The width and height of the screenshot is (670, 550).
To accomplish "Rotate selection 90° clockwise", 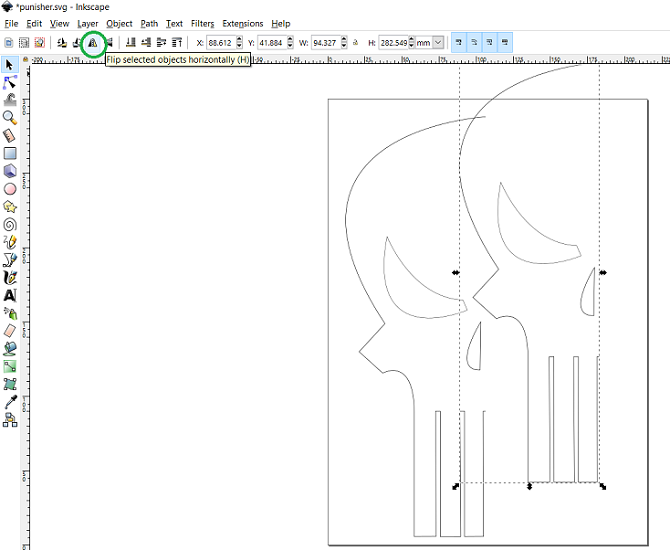I will (77, 43).
